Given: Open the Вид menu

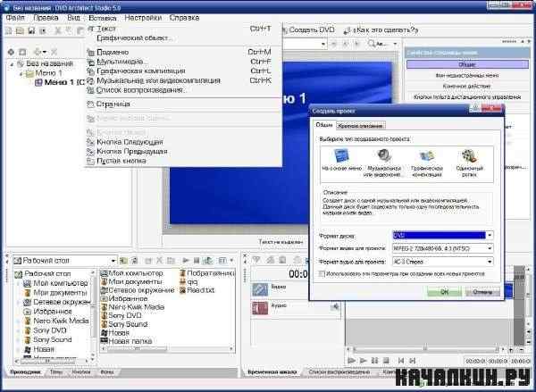Looking at the screenshot, I should pos(73,18).
